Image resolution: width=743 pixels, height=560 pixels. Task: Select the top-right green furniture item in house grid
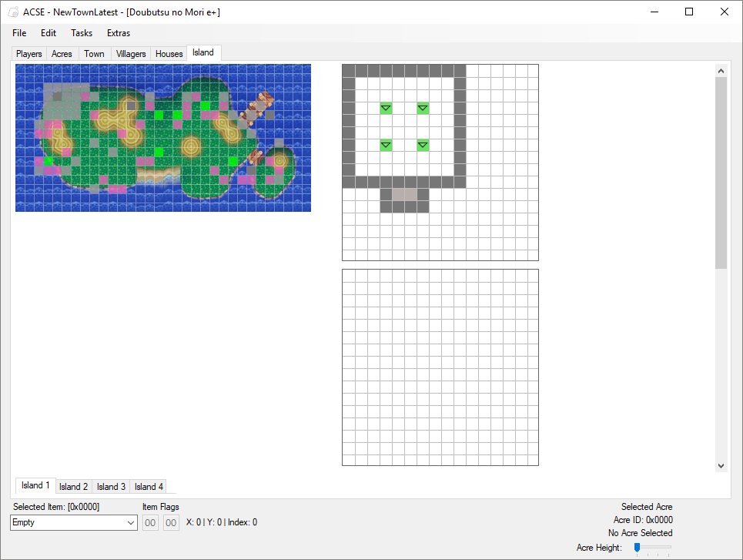[x=423, y=108]
